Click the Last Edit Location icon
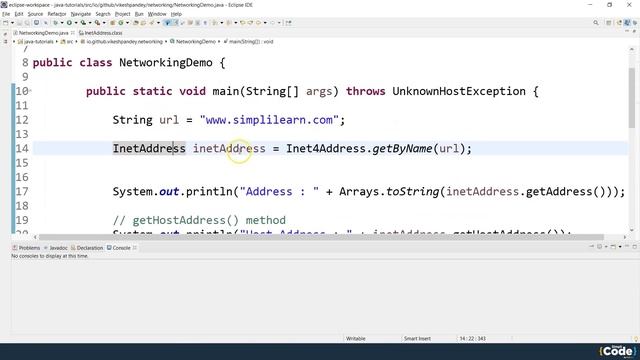The height and width of the screenshot is (360, 640). pyautogui.click(x=242, y=22)
